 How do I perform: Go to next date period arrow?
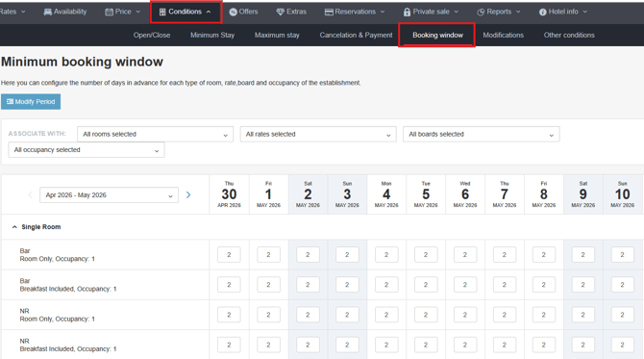coord(188,195)
